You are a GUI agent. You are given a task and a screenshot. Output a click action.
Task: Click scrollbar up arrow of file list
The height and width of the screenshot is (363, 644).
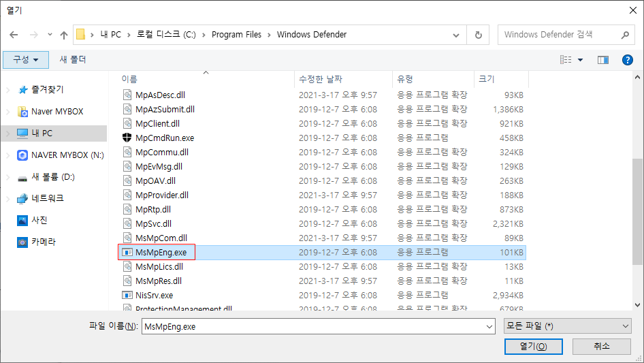coord(637,77)
